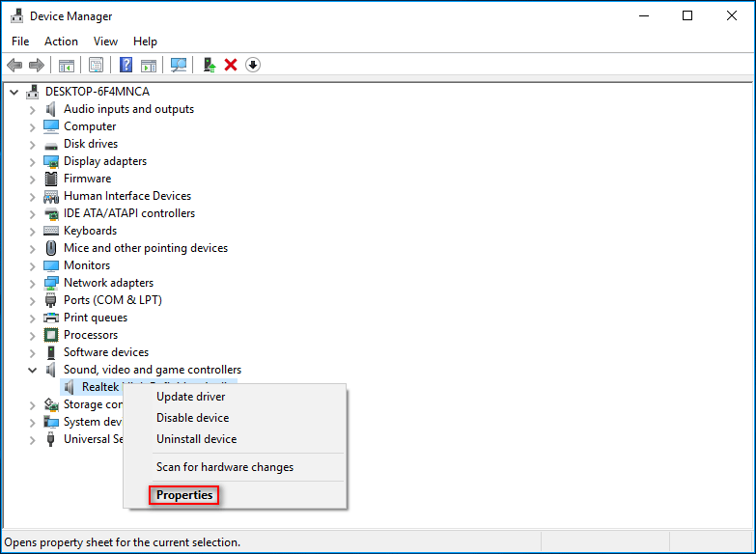Image resolution: width=756 pixels, height=554 pixels.
Task: Click the Mice and other pointing devices icon
Action: click(x=50, y=248)
